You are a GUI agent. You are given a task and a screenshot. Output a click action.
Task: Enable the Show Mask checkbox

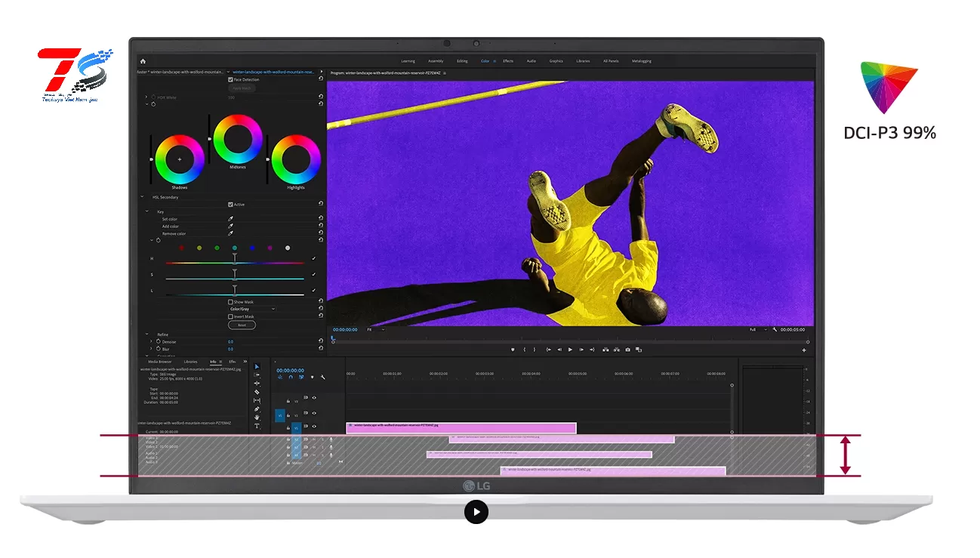[231, 302]
